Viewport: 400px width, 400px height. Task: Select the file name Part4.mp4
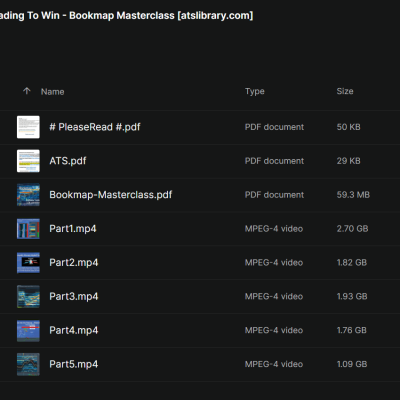coord(74,330)
